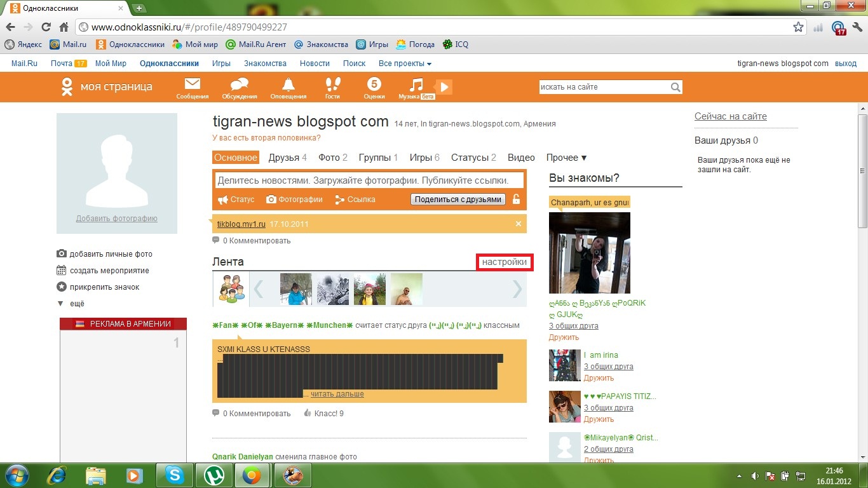Bookmark this page with star icon

pos(799,27)
